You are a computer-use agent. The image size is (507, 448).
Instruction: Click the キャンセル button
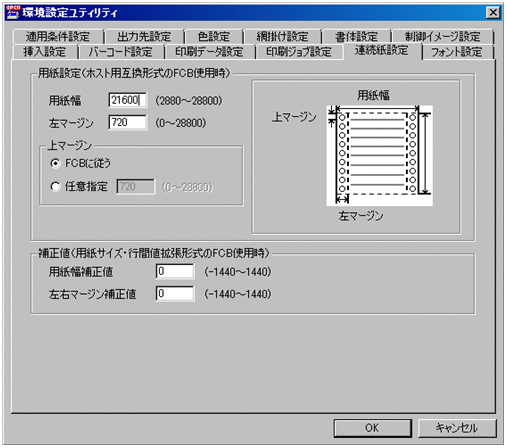point(457,428)
